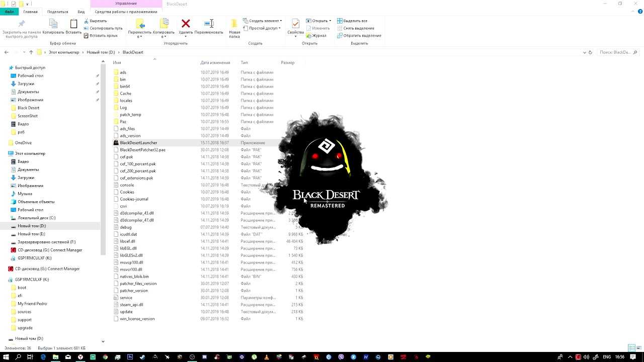644x362 pixels.
Task: Open OneDrive in navigation pane
Action: coord(23,143)
